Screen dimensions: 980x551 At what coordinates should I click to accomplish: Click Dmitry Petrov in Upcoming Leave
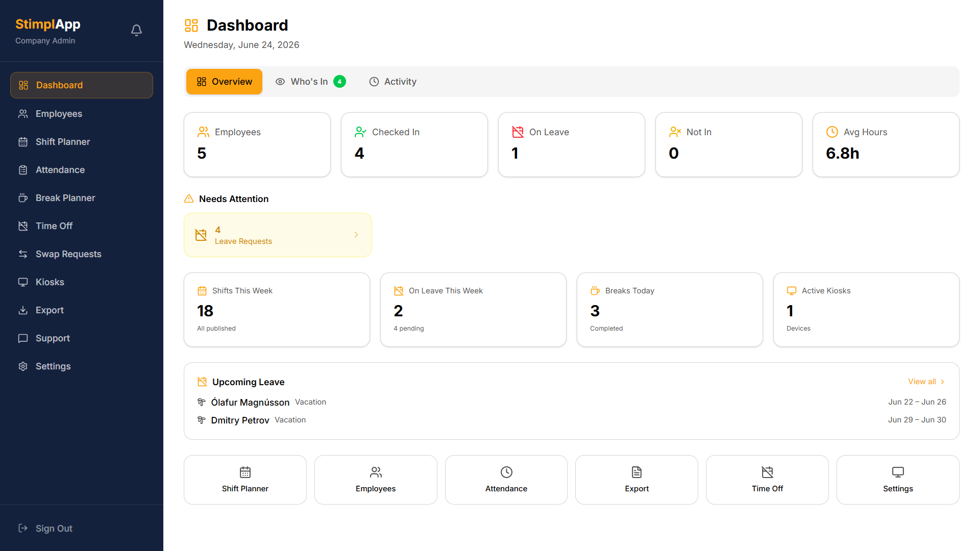click(x=240, y=420)
